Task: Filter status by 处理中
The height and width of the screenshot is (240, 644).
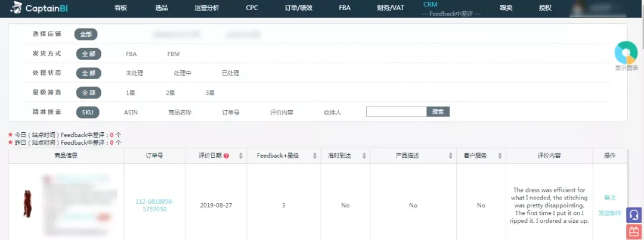Action: (182, 73)
